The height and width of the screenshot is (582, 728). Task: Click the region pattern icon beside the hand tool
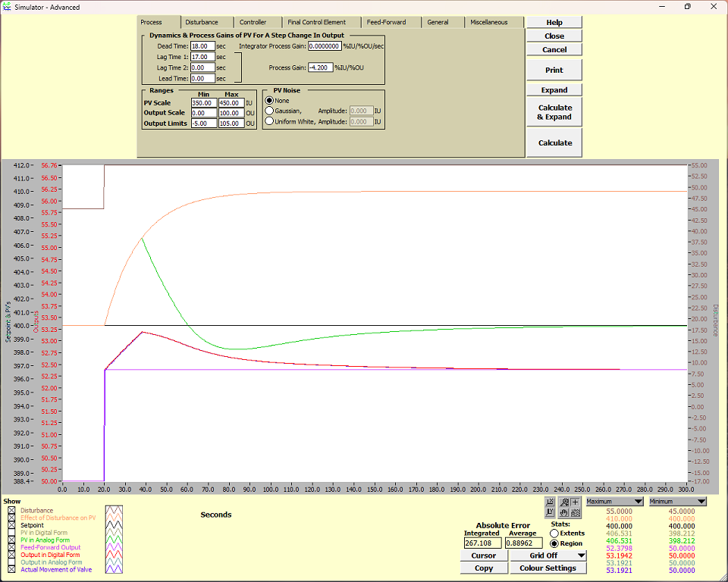point(574,512)
